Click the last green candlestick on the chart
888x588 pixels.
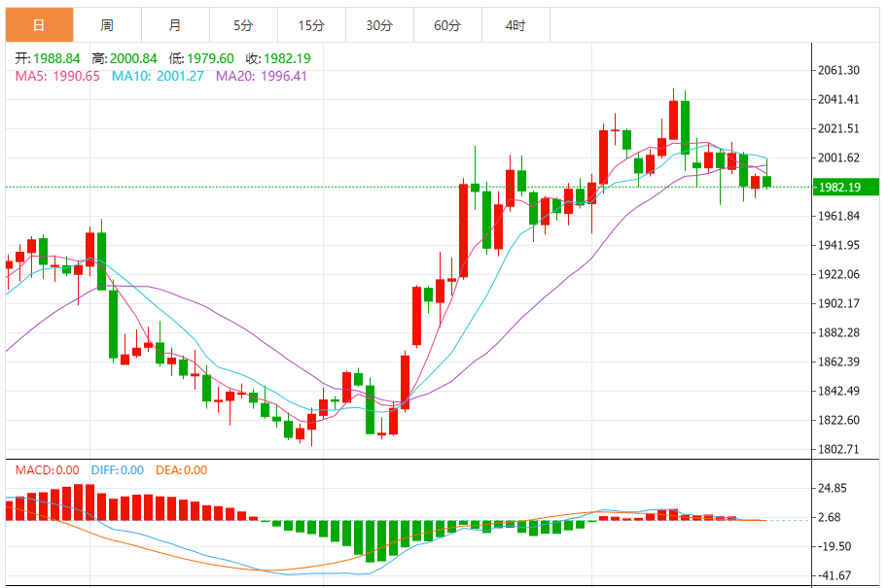coord(766,181)
